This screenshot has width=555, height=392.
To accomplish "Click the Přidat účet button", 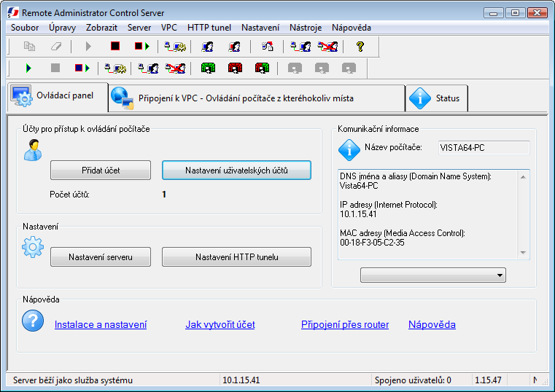I will tap(101, 170).
